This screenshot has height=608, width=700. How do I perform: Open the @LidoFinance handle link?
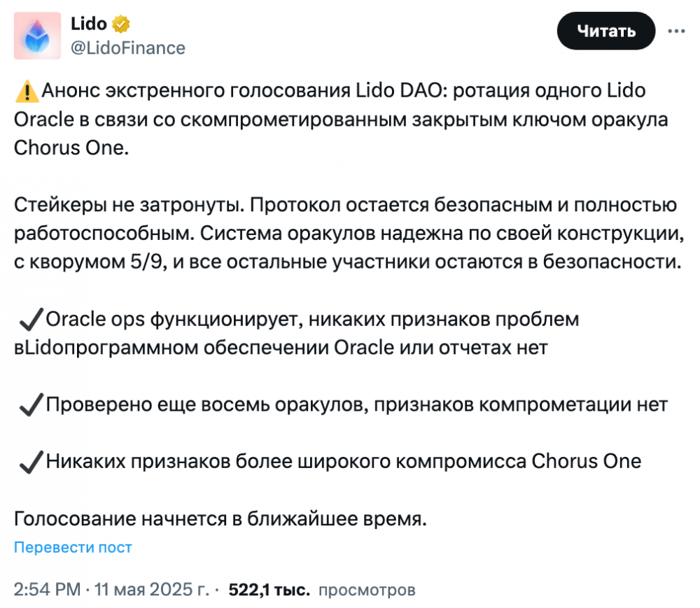[x=127, y=48]
